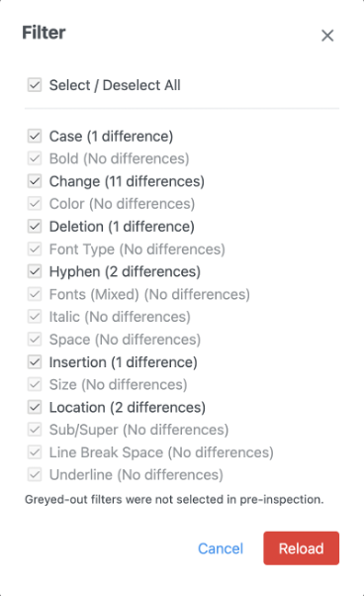Toggle the Underline (No differences) checkbox

35,475
